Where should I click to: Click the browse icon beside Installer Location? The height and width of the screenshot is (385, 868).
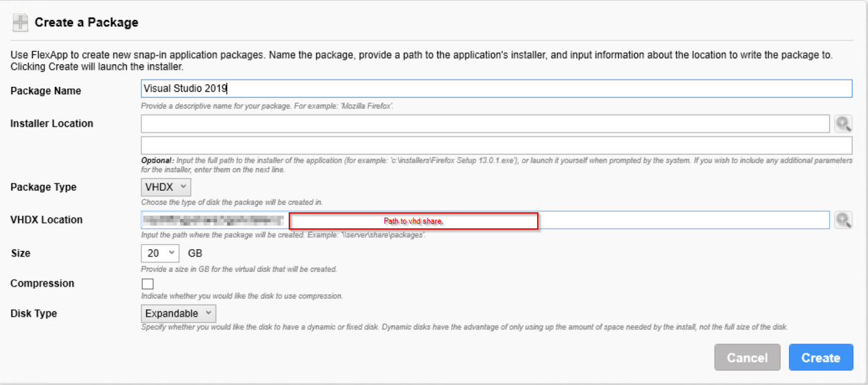click(843, 123)
